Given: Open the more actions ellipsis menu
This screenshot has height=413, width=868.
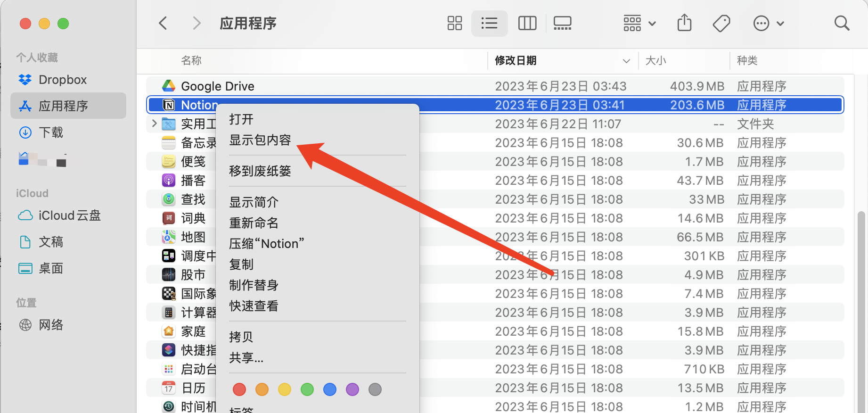Looking at the screenshot, I should pos(768,23).
